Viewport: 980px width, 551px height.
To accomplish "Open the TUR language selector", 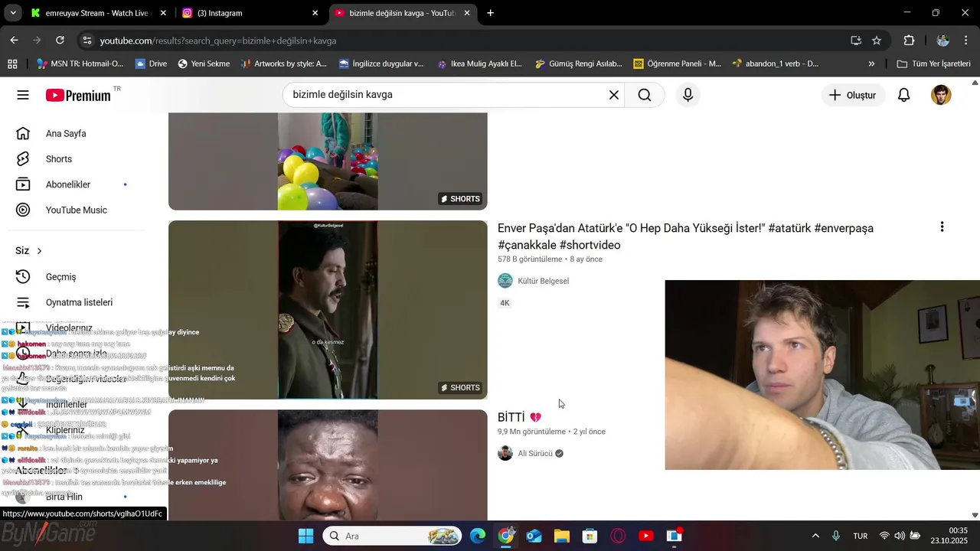I will point(861,536).
